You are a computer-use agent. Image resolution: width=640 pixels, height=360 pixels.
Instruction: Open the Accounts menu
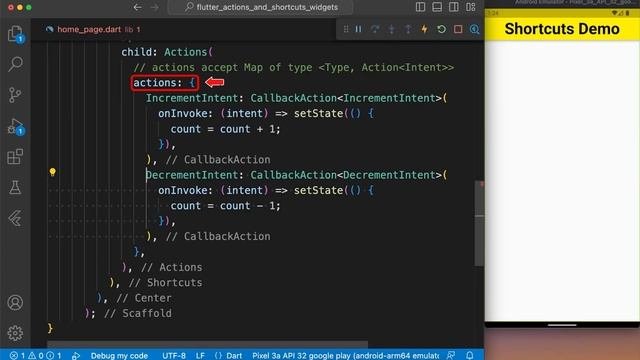pos(15,302)
